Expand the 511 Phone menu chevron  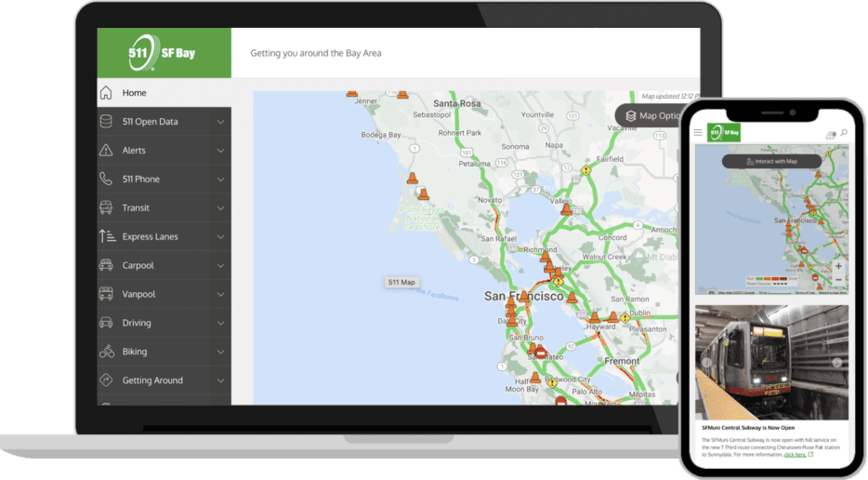click(220, 180)
